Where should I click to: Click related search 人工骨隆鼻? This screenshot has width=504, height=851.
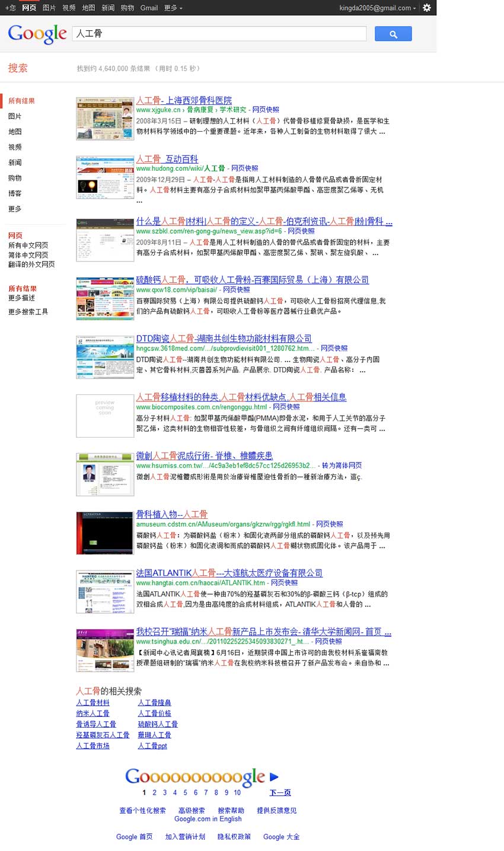[155, 703]
